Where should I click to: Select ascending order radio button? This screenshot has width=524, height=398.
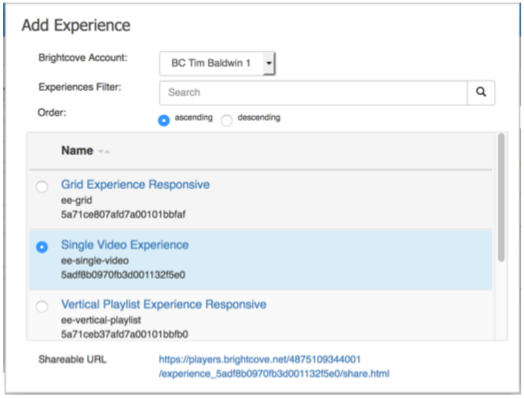click(x=164, y=120)
